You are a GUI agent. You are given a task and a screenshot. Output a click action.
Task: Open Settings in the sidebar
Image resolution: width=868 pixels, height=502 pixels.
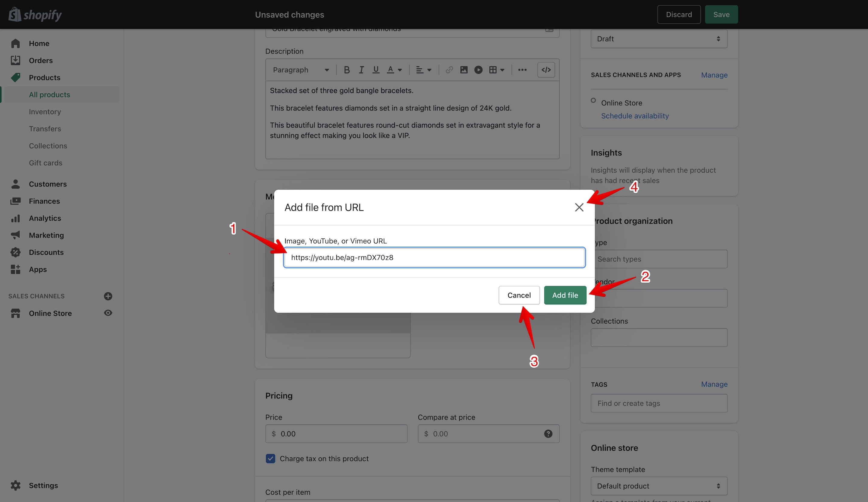pyautogui.click(x=43, y=485)
